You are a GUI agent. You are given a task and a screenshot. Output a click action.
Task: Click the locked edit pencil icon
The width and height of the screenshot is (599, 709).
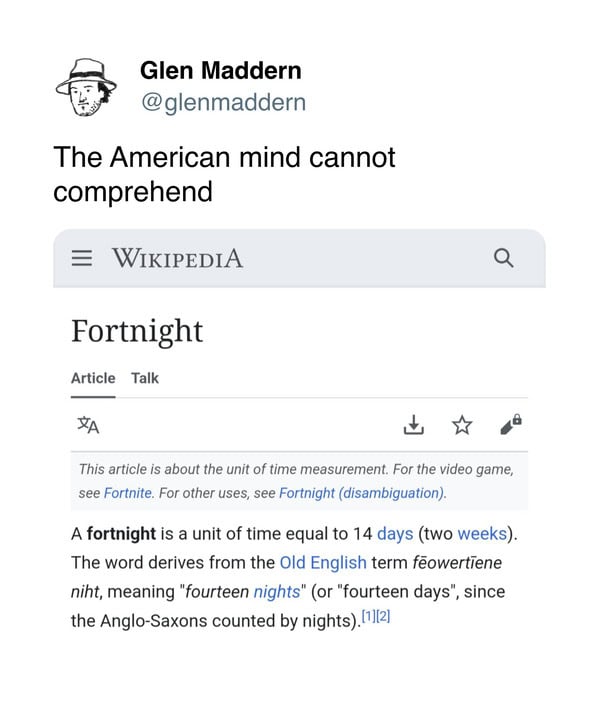[x=511, y=424]
